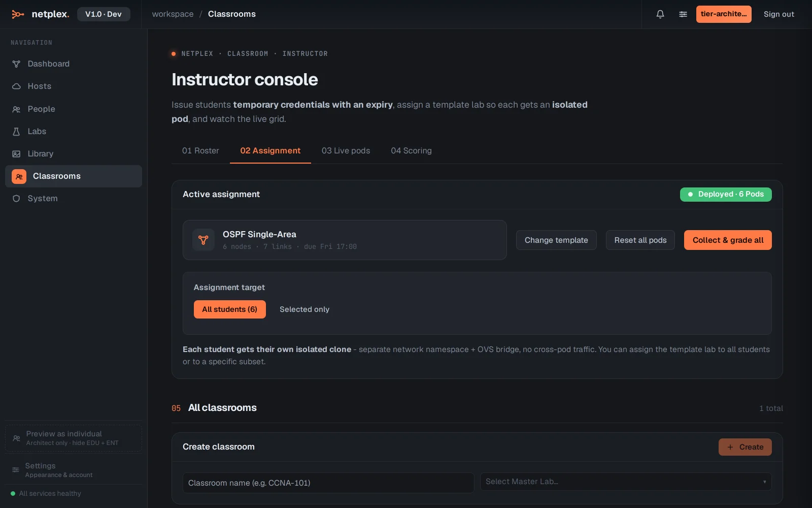
Task: Select the 02 Assignment tab
Action: coord(270,151)
